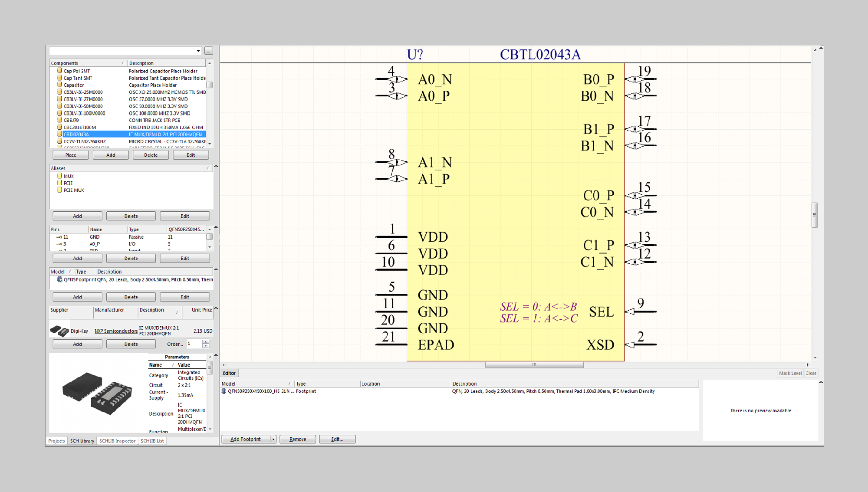Delete the selected model

131,297
